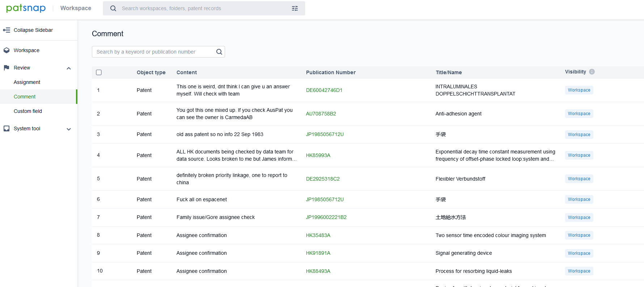The image size is (644, 287).
Task: Click the Collapse Sidebar icon
Action: (7, 30)
